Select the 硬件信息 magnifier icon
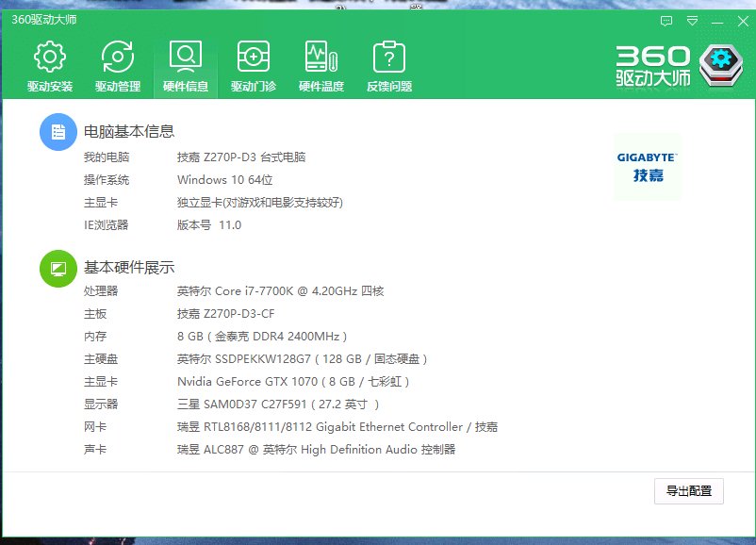This screenshot has width=756, height=545. [x=186, y=57]
